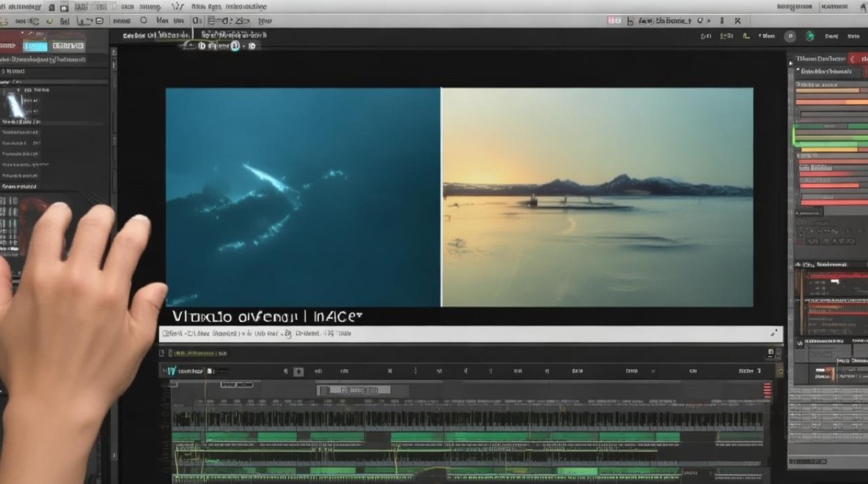Click the expand arrow at the white bar's right end

pyautogui.click(x=774, y=334)
